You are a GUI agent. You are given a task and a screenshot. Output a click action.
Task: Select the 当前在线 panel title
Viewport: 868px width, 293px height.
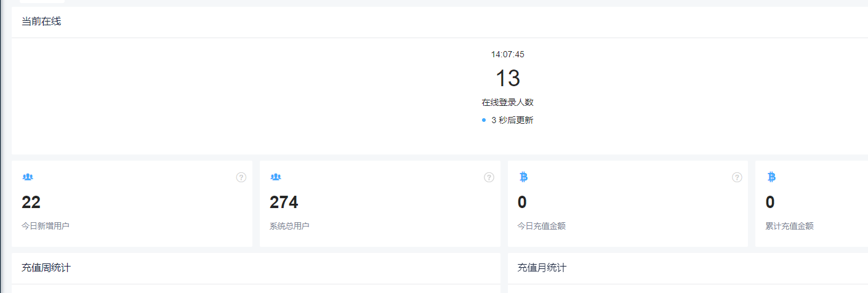(41, 22)
